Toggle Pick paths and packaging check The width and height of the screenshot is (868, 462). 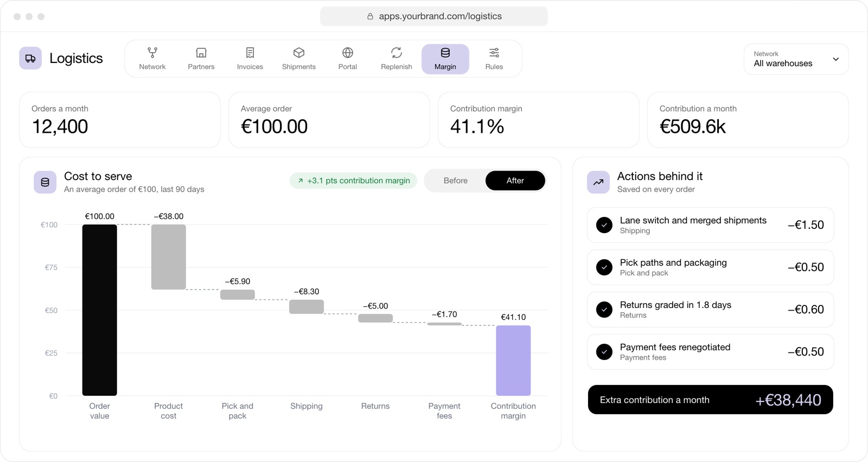604,267
